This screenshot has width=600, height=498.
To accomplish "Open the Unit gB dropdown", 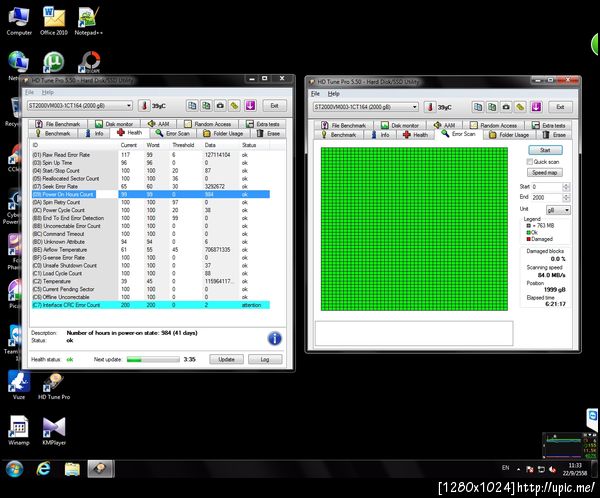I will [x=558, y=210].
